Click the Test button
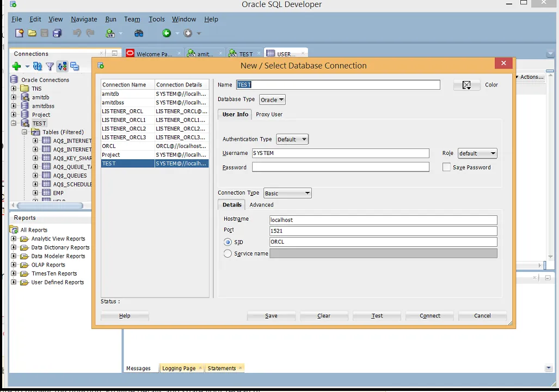The image size is (559, 392). click(x=377, y=315)
